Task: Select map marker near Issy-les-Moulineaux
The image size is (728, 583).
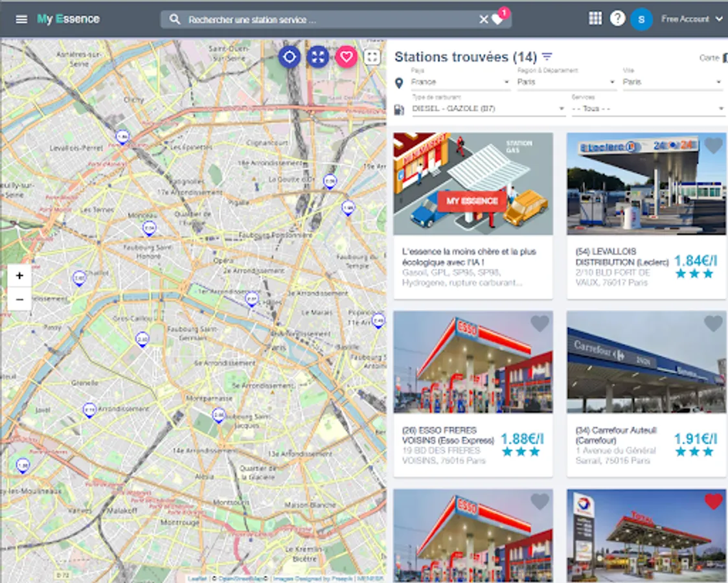Action: tap(23, 466)
